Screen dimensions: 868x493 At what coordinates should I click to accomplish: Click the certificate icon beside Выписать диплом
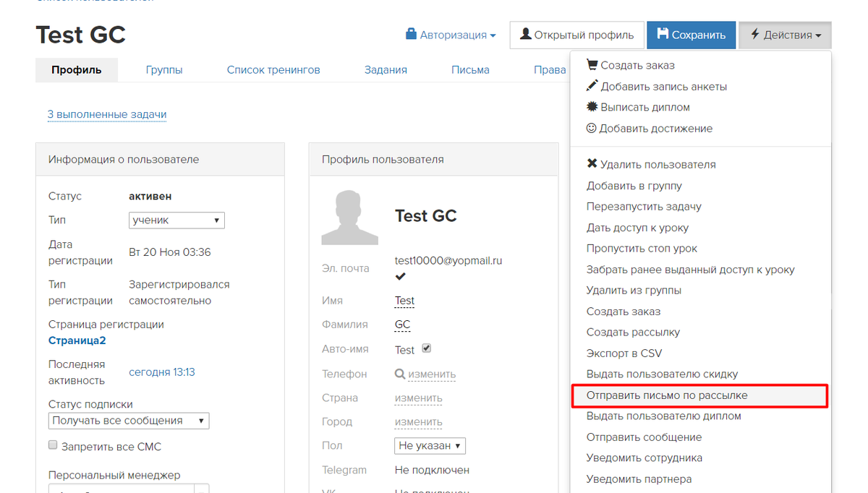click(x=592, y=106)
